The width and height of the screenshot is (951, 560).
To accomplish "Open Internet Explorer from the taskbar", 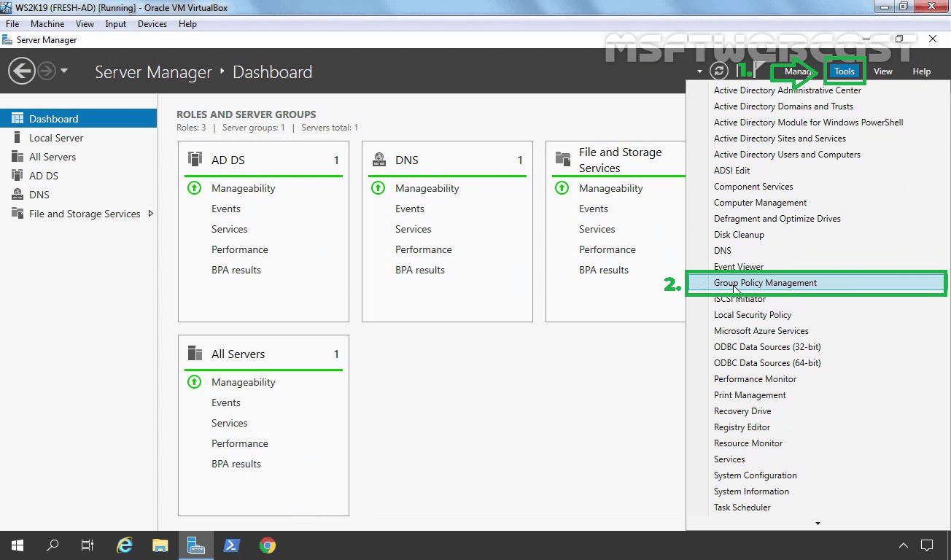I will (x=124, y=545).
